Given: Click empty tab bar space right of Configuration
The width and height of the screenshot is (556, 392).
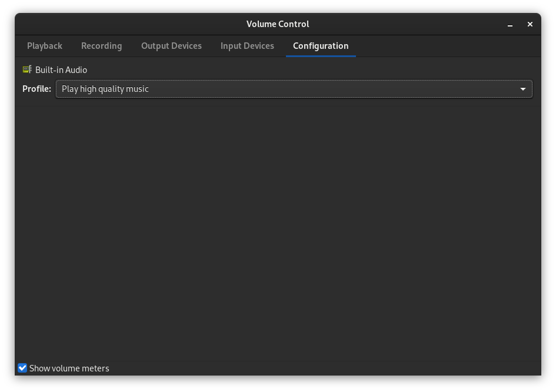Looking at the screenshot, I should pyautogui.click(x=447, y=46).
